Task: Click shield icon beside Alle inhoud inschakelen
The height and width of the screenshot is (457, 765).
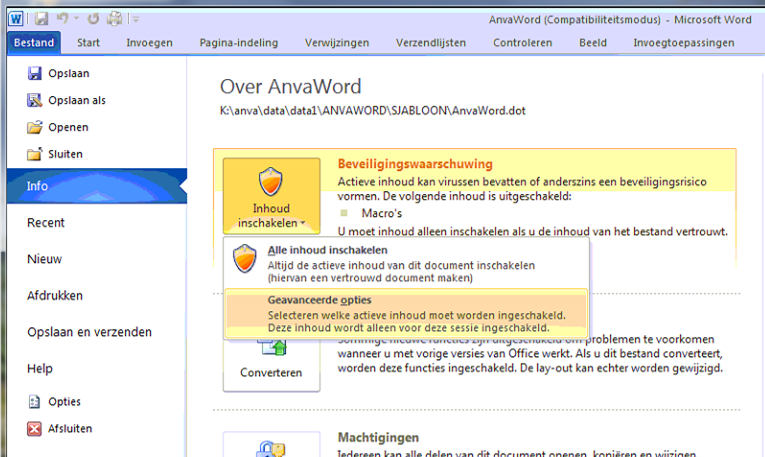Action: coord(244,258)
